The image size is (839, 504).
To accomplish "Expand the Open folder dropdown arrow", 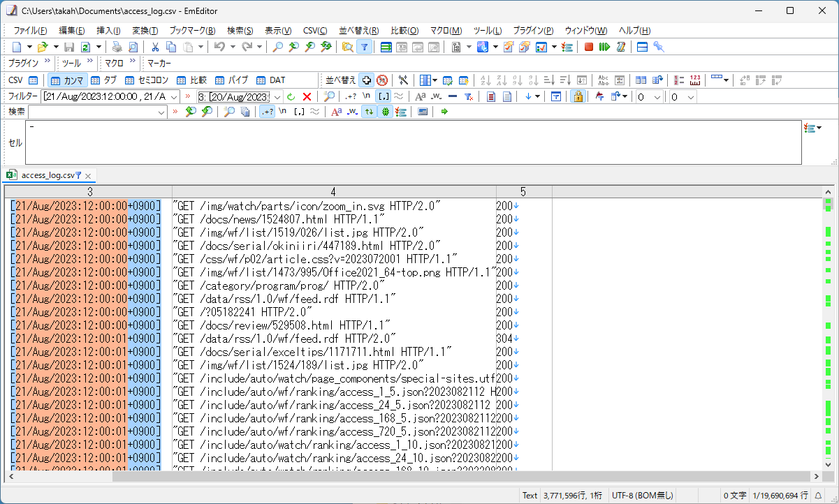I will [54, 47].
